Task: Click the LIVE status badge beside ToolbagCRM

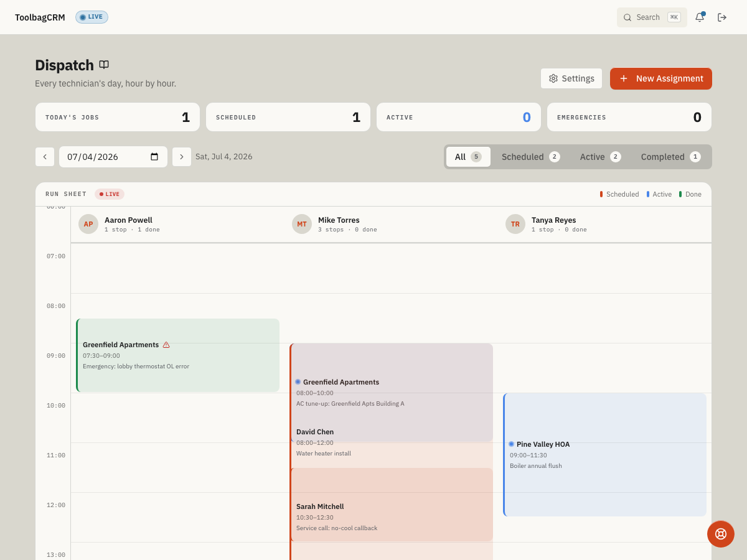Action: (x=92, y=17)
